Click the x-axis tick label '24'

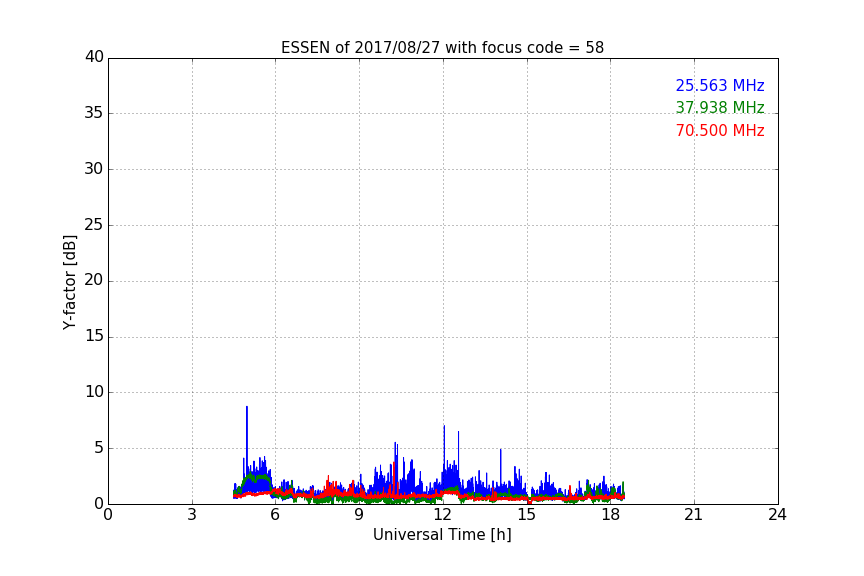[x=777, y=515]
